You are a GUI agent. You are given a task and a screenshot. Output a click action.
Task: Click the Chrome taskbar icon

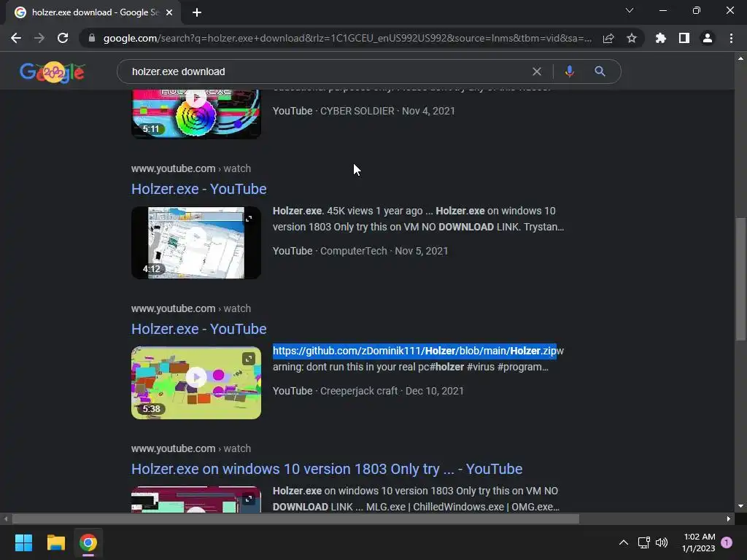coord(88,542)
